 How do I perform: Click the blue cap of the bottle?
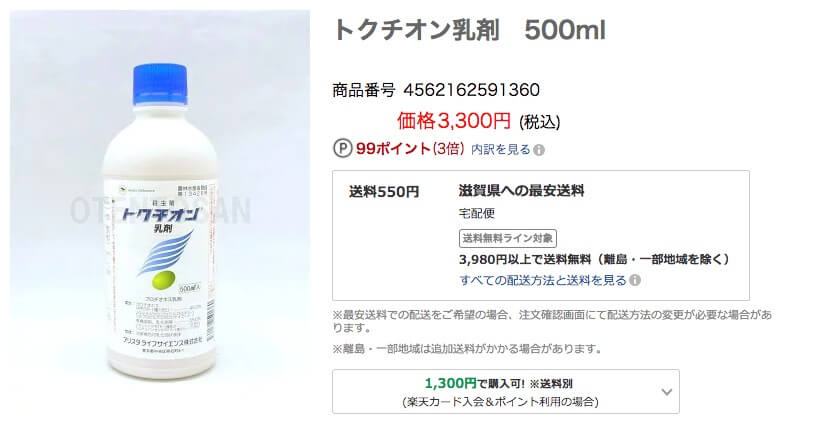tap(160, 83)
